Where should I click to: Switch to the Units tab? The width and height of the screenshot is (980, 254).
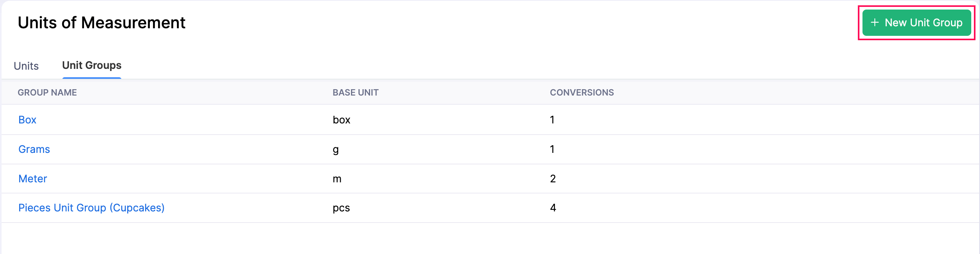(x=26, y=66)
